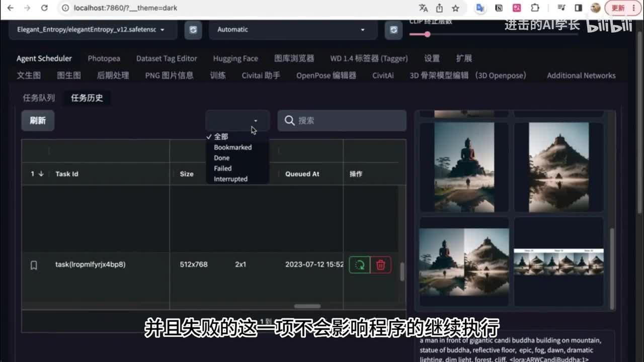
Task: Click the checkpoint refresh icon button
Action: pyautogui.click(x=193, y=30)
